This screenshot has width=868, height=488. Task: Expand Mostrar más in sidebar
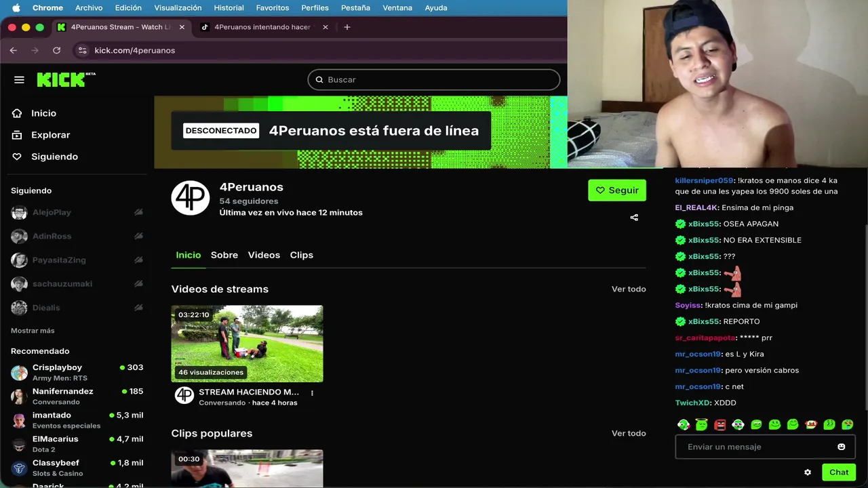(x=33, y=331)
